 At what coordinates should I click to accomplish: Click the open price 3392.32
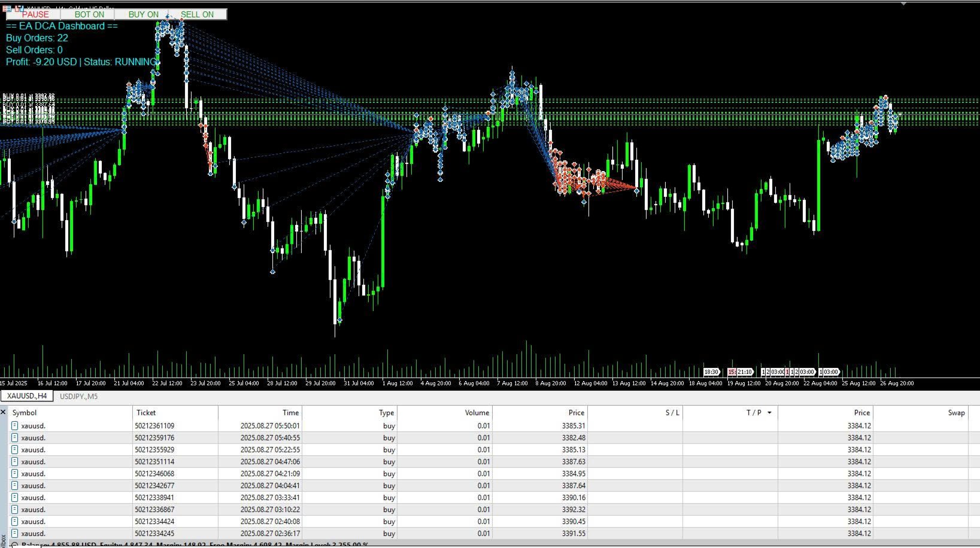point(574,510)
